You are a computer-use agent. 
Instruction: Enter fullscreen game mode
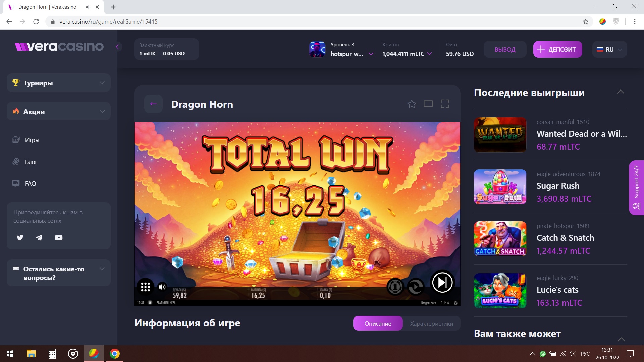tap(445, 104)
